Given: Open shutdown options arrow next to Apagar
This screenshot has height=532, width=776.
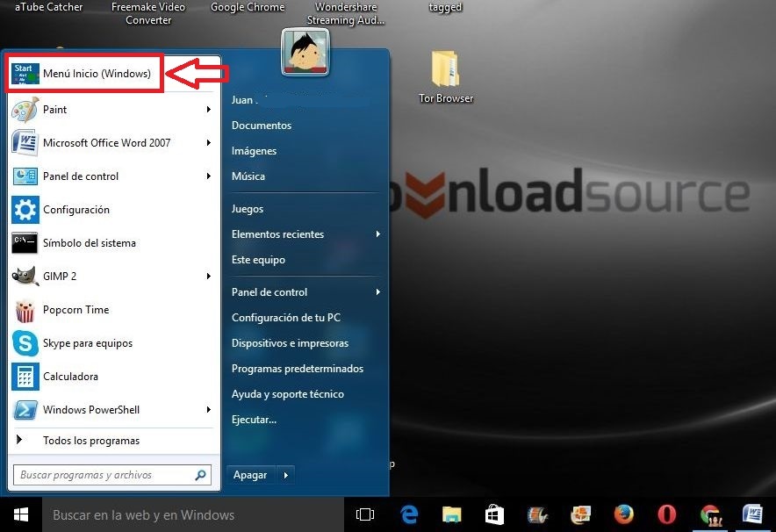Looking at the screenshot, I should coord(285,475).
